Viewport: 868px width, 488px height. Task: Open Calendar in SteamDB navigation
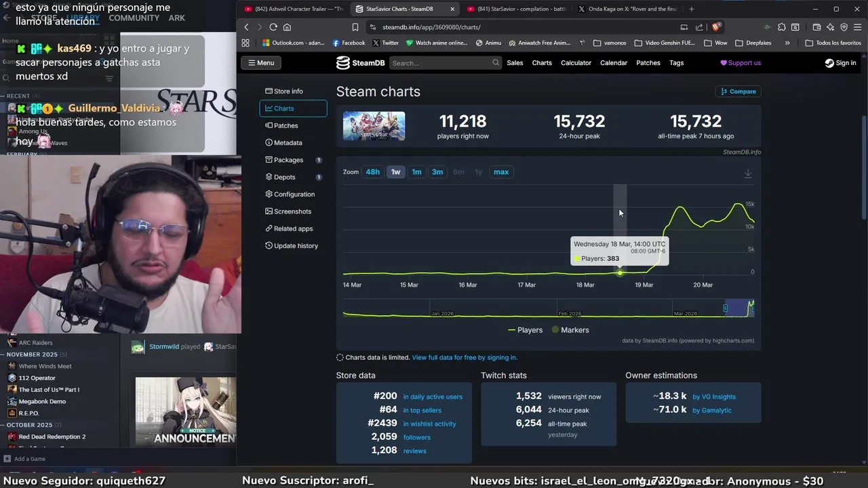click(x=614, y=63)
